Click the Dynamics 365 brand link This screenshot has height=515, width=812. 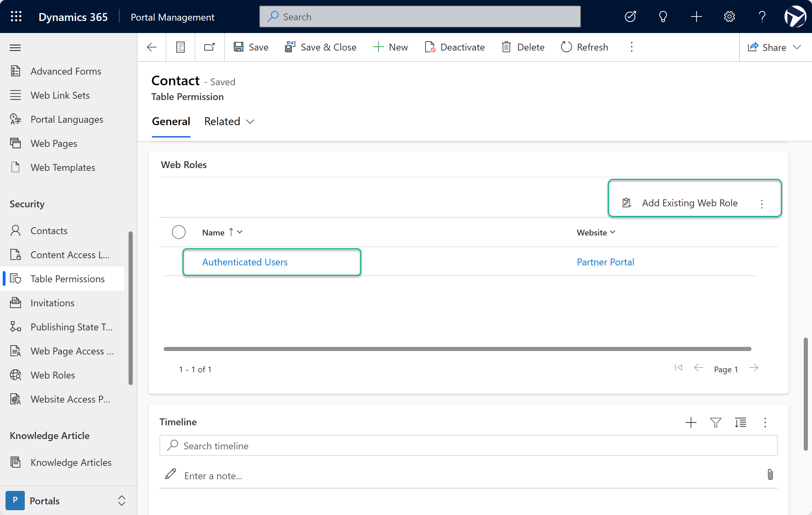click(x=73, y=17)
